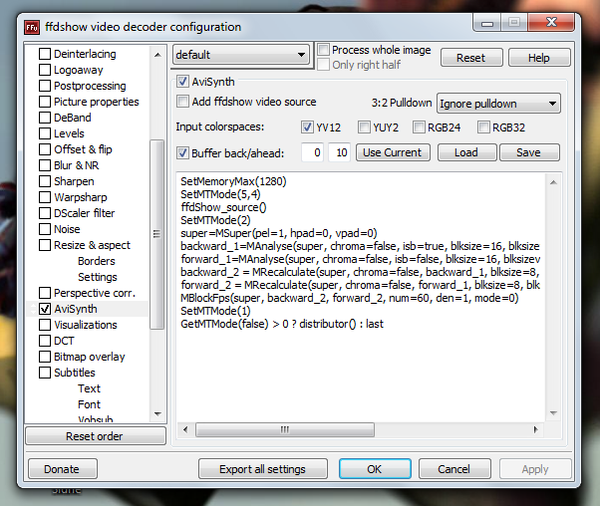Turn on the Sharpen filter checkbox
The width and height of the screenshot is (600, 506).
45,181
